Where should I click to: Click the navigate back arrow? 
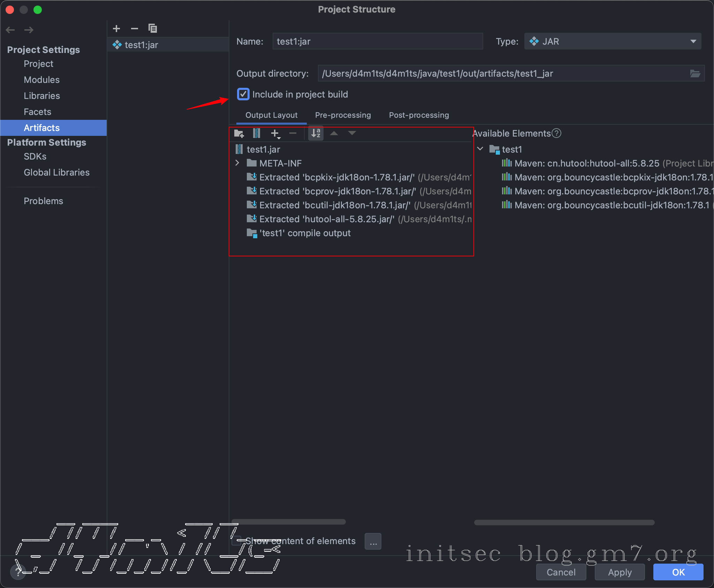[10, 30]
